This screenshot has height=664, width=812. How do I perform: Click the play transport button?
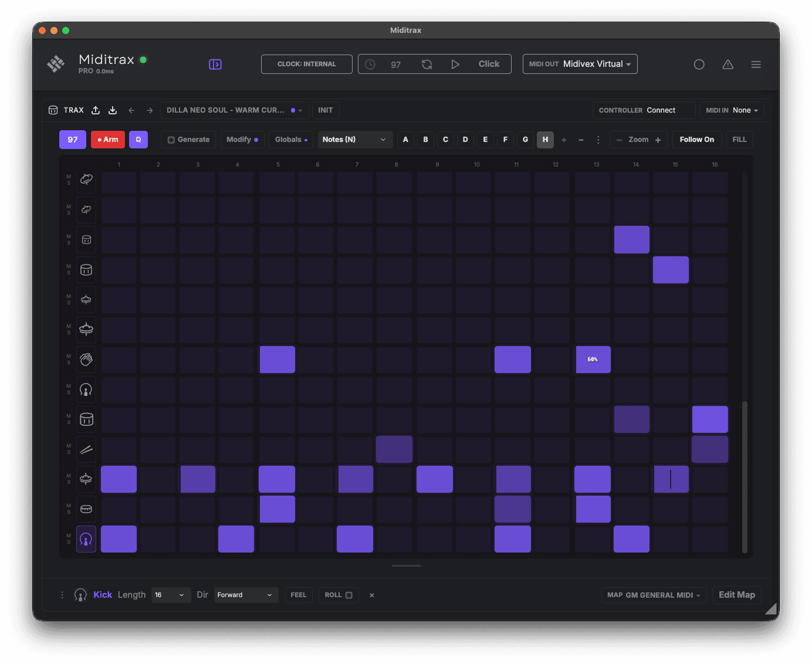coord(455,65)
